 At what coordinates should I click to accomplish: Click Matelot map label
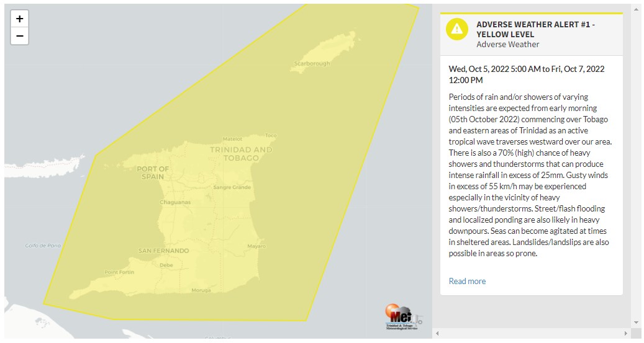pos(232,139)
